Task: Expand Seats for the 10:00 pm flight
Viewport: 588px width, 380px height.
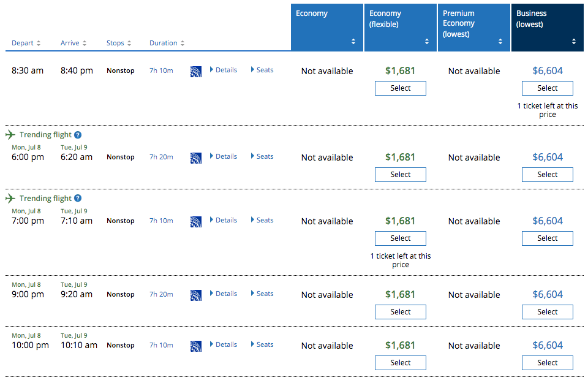Action: click(x=262, y=344)
